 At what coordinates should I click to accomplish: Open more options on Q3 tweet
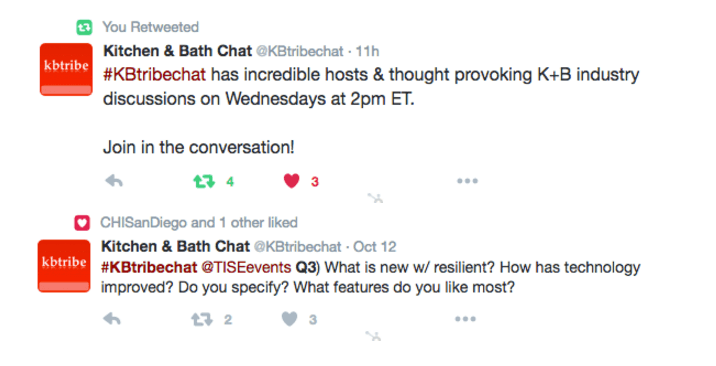point(465,319)
